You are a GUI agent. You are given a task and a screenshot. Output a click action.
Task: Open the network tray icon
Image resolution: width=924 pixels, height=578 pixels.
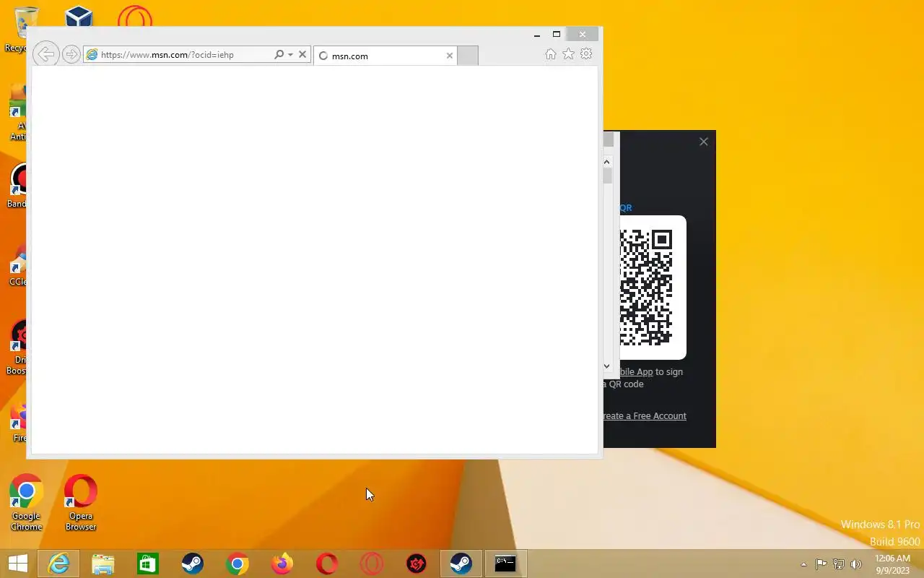tap(839, 564)
